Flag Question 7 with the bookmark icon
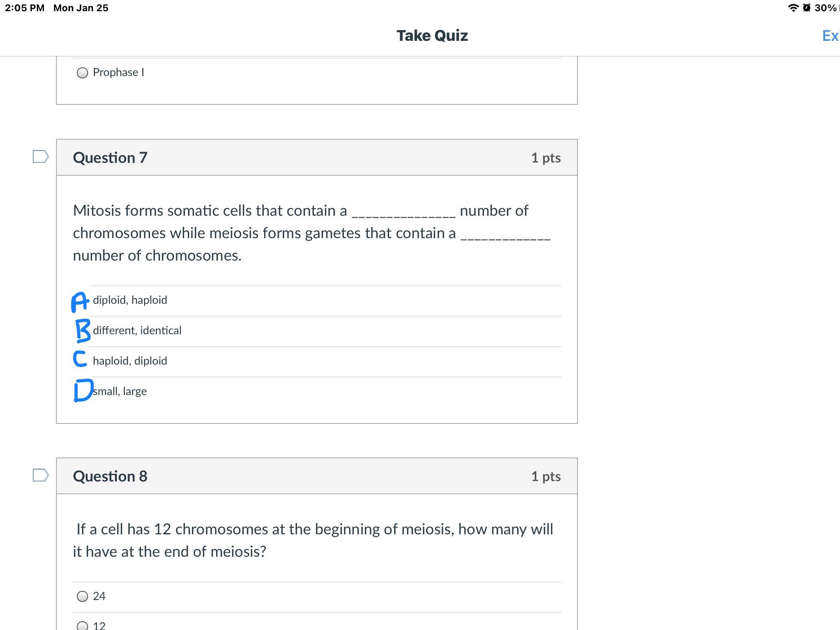This screenshot has width=840, height=630. pyautogui.click(x=40, y=157)
